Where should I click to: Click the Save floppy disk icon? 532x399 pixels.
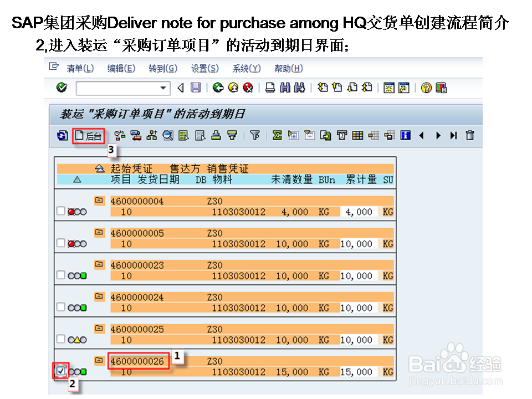[196, 88]
